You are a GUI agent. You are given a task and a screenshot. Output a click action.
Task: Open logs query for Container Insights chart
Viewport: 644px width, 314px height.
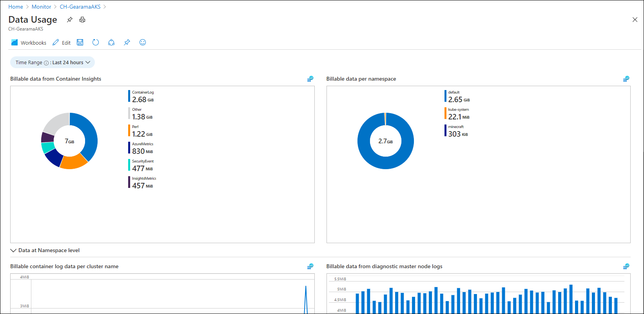point(310,79)
